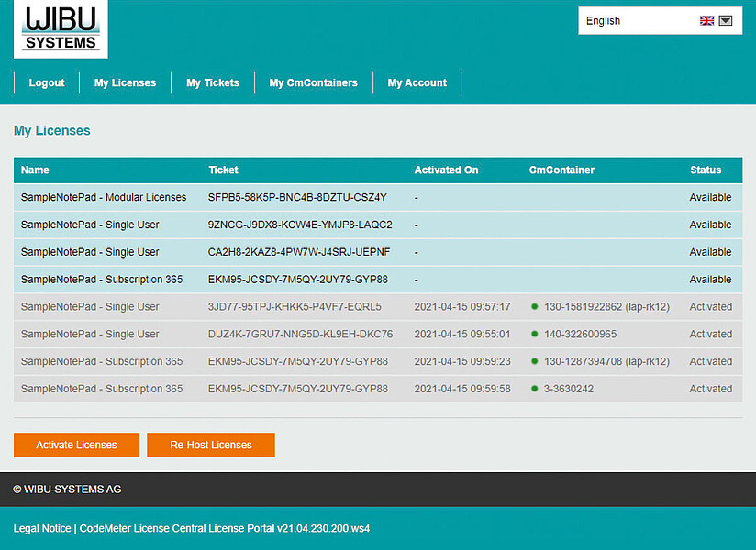Open My CmContainers menu item
Viewport: 756px width, 550px height.
[314, 82]
